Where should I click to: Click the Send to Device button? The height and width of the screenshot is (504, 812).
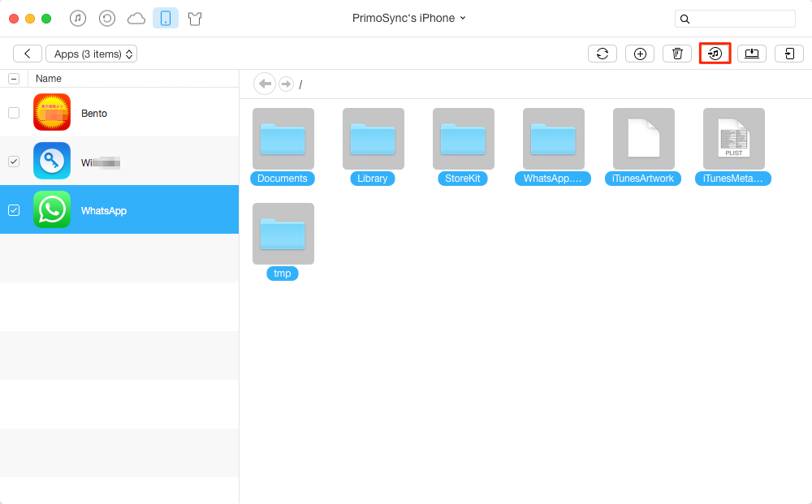coord(789,54)
